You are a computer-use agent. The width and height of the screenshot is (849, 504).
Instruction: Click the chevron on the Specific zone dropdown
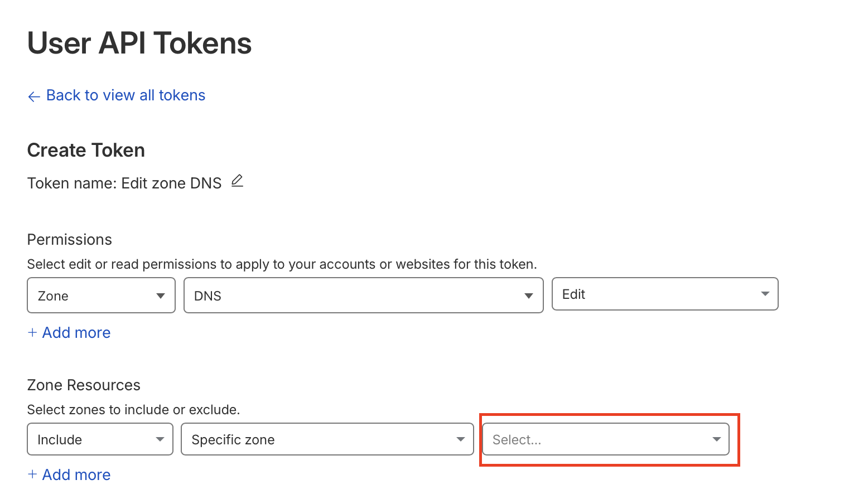pyautogui.click(x=461, y=439)
